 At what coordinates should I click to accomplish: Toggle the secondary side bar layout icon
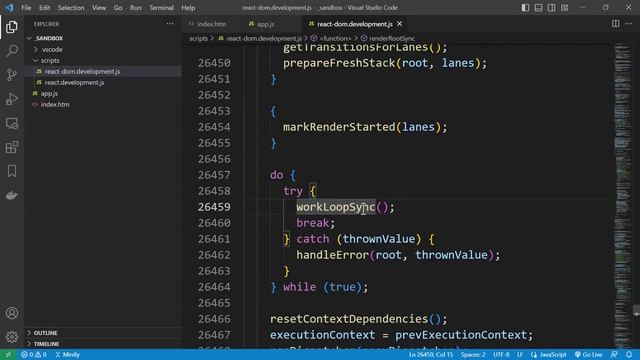tap(551, 8)
